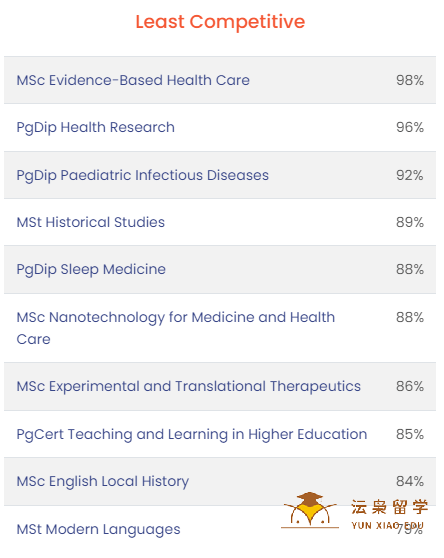
Task: Click the 96% value for Health Research
Action: 410,127
